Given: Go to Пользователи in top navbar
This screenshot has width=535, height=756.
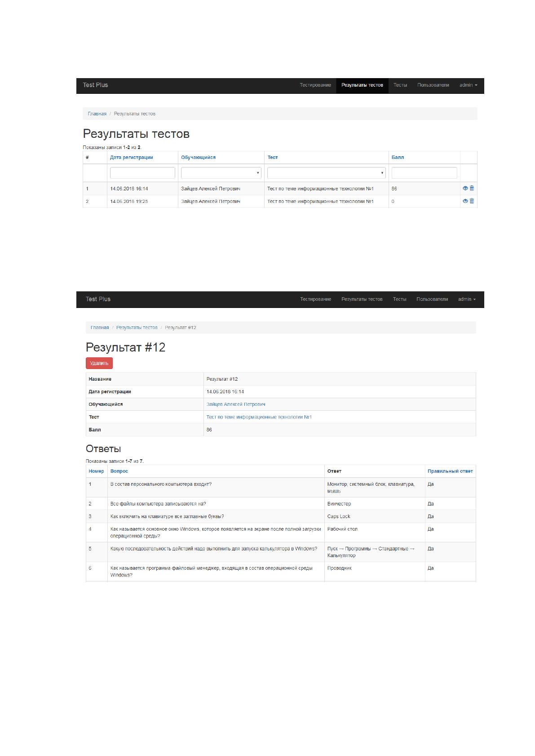Looking at the screenshot, I should 433,85.
